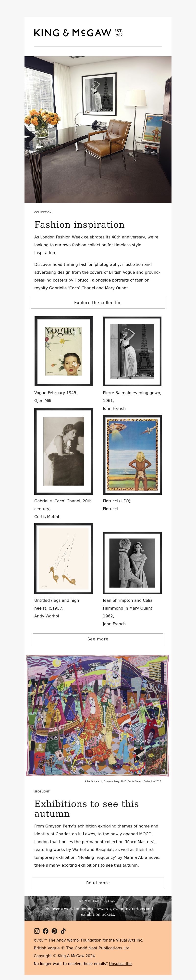
Task: Open Jean Shrimpton and Celia Hammond photo
Action: point(132,563)
